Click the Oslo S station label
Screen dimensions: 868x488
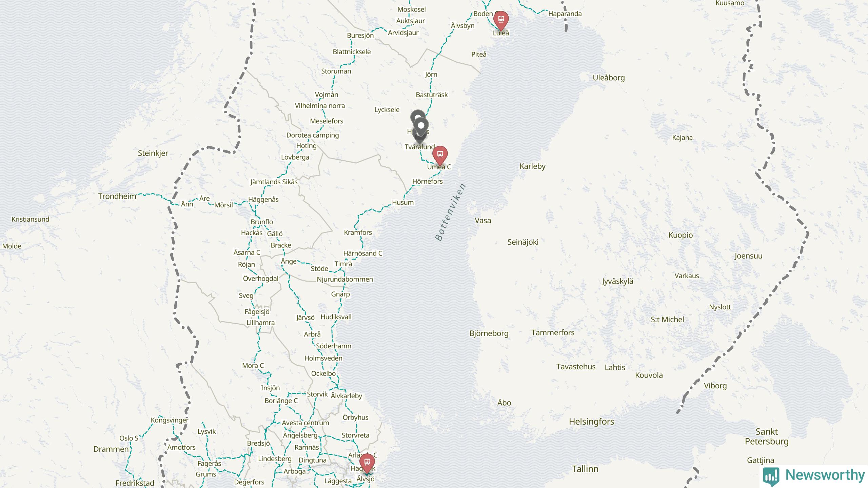click(x=129, y=438)
